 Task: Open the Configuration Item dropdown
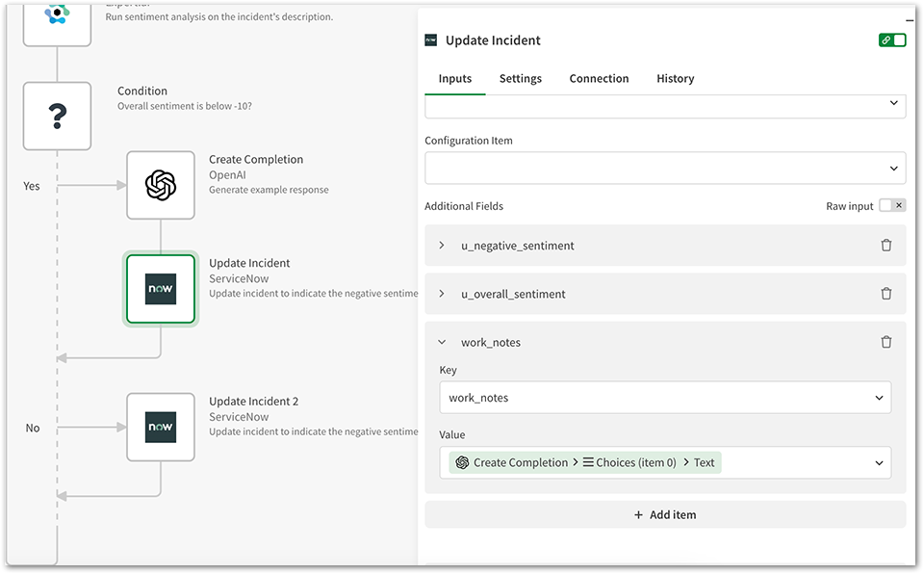(x=664, y=167)
